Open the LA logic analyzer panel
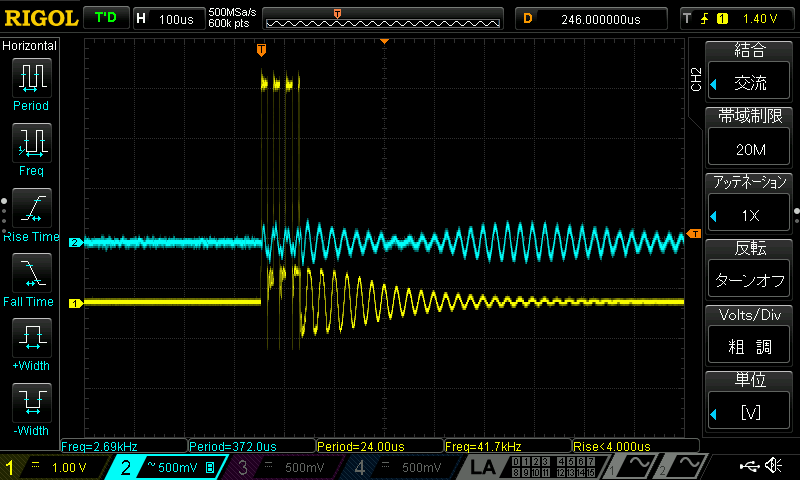Image resolution: width=800 pixels, height=480 pixels. point(482,467)
